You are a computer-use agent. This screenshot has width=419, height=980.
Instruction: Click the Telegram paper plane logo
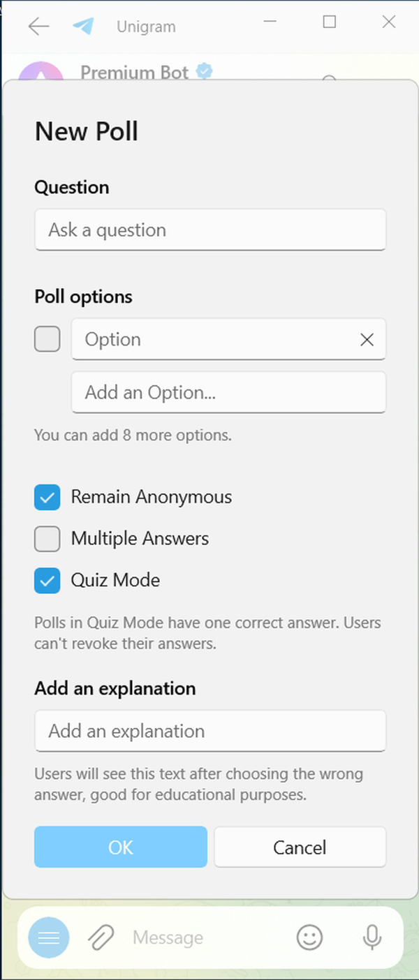point(83,27)
